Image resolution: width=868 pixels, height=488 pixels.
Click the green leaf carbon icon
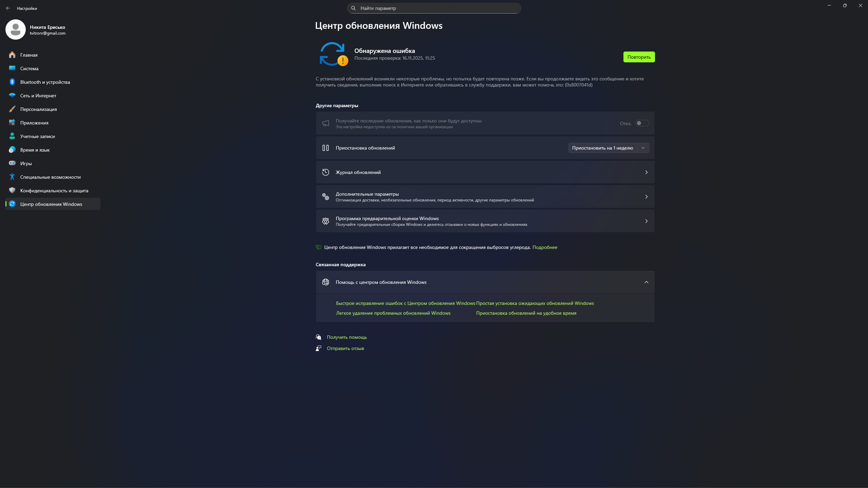point(319,247)
